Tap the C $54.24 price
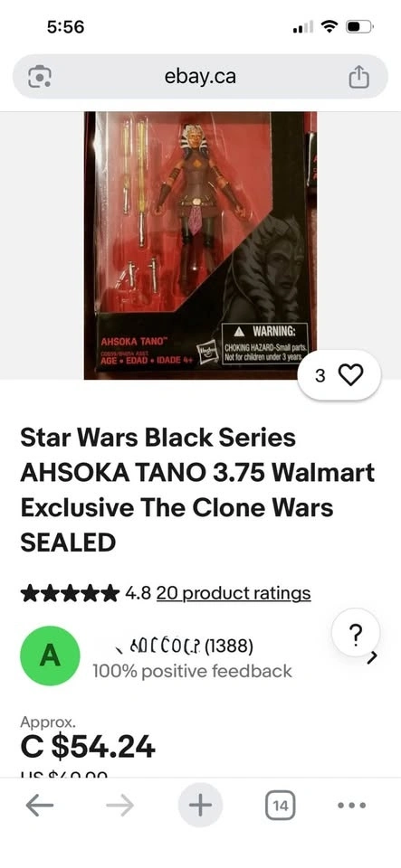401x868 pixels. click(x=88, y=748)
